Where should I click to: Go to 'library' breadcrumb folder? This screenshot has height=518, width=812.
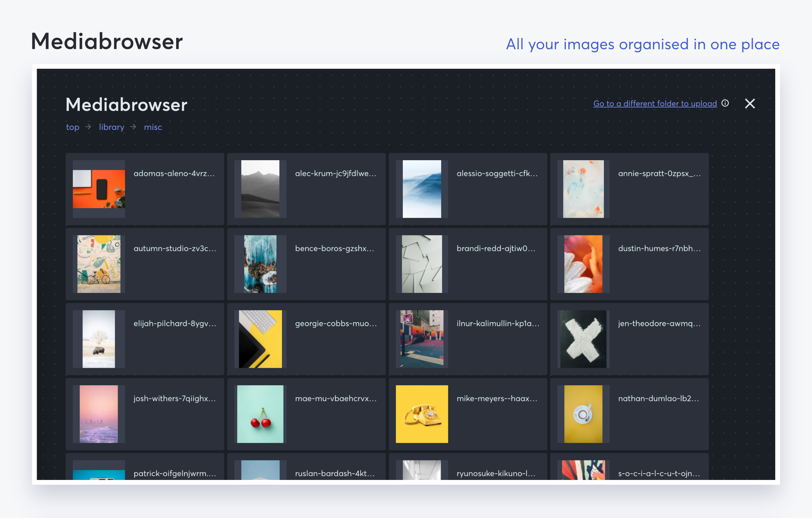click(111, 127)
